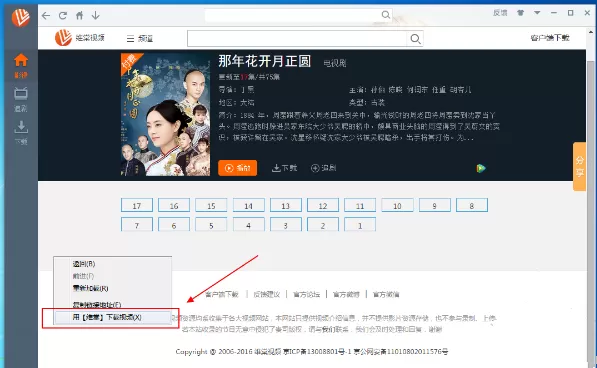This screenshot has height=368, width=597.
Task: Open the footer 官方微信 link
Action: (386, 294)
